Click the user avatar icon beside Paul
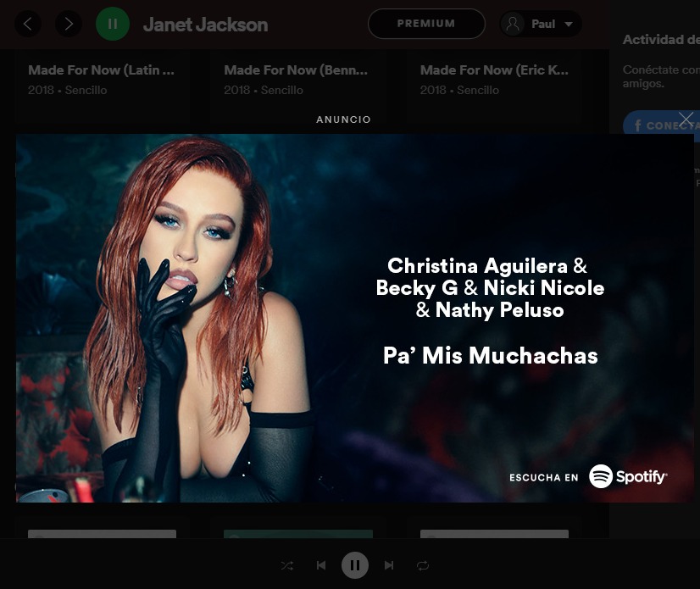This screenshot has width=700, height=589. pos(513,24)
